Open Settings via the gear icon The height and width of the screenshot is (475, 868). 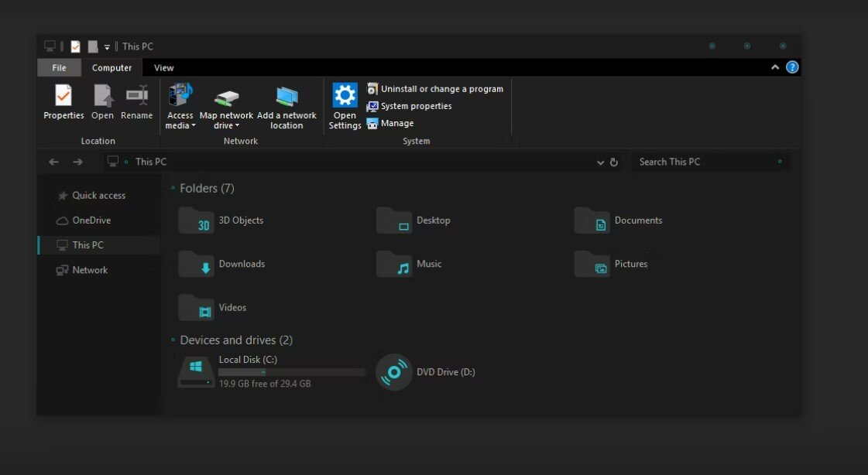[345, 95]
